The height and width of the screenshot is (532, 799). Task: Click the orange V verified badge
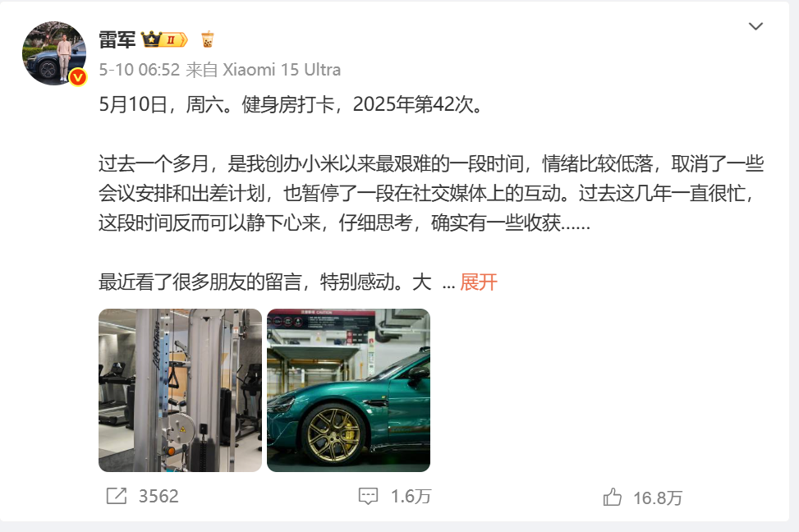pos(77,77)
